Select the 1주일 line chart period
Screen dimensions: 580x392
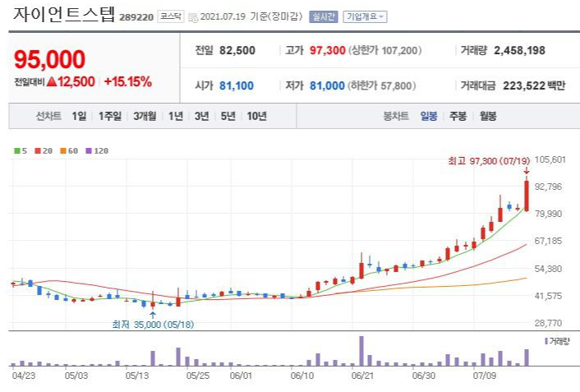[110, 116]
